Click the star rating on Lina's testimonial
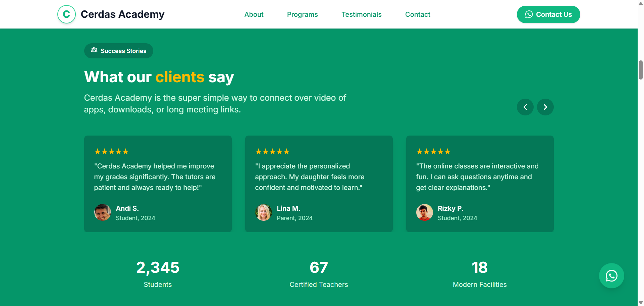The image size is (644, 306). pyautogui.click(x=272, y=152)
